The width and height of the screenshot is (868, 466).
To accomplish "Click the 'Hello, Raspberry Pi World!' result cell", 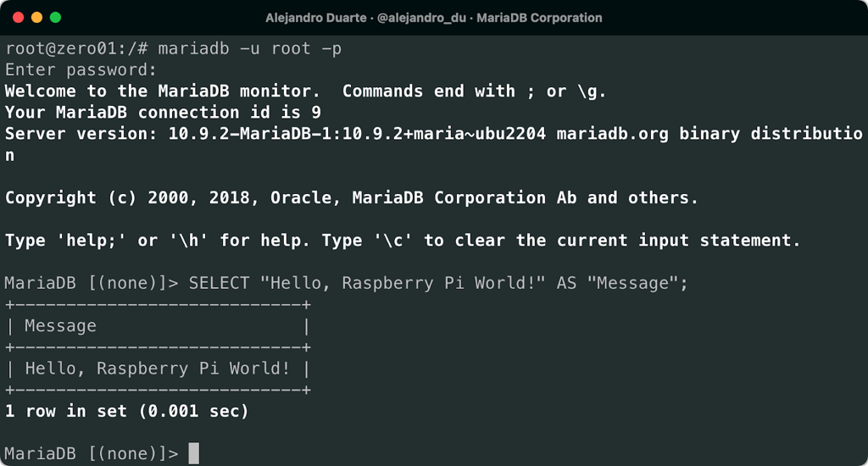I will point(158,369).
